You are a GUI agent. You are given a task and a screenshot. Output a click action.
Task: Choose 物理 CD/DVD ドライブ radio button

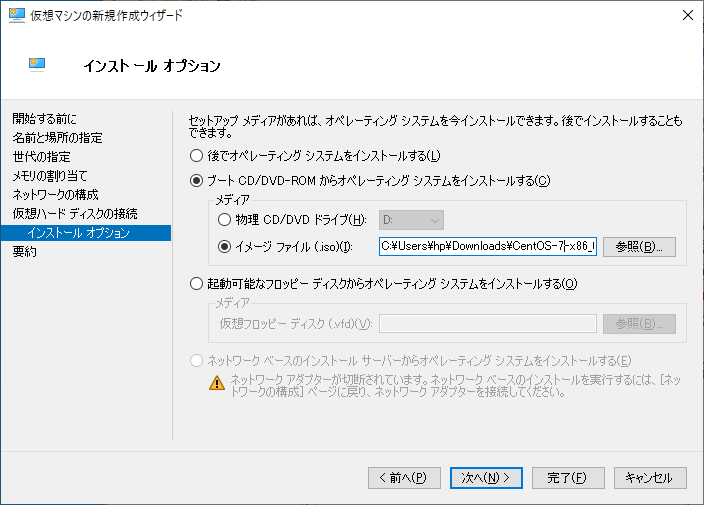pyautogui.click(x=224, y=220)
